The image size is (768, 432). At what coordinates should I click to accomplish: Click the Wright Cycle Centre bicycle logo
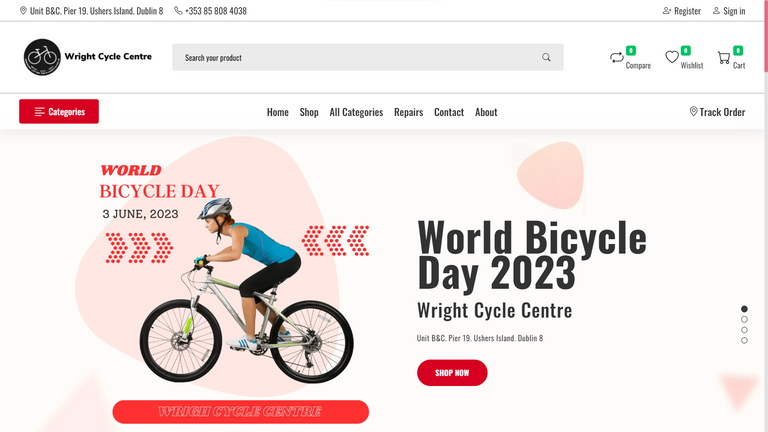click(x=42, y=57)
